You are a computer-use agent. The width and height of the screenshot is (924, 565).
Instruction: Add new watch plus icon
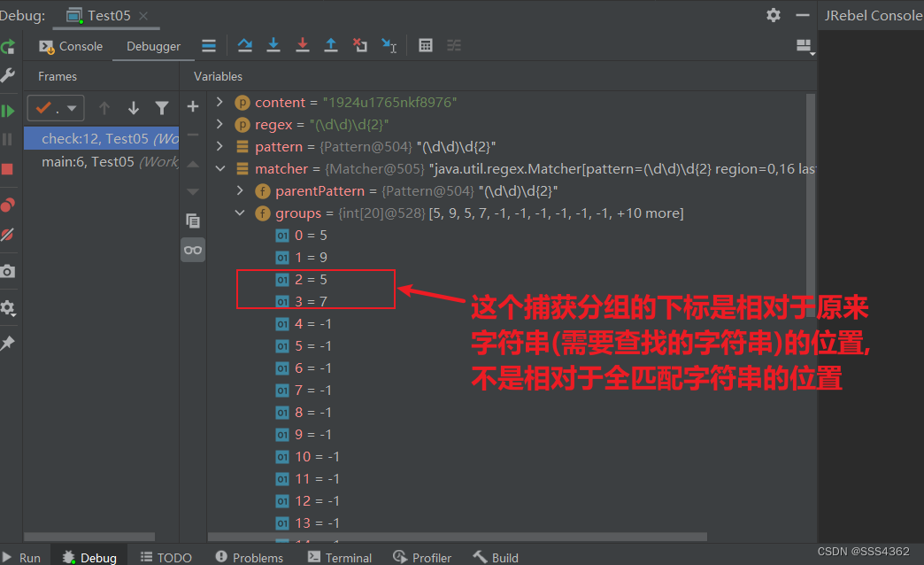pos(193,107)
